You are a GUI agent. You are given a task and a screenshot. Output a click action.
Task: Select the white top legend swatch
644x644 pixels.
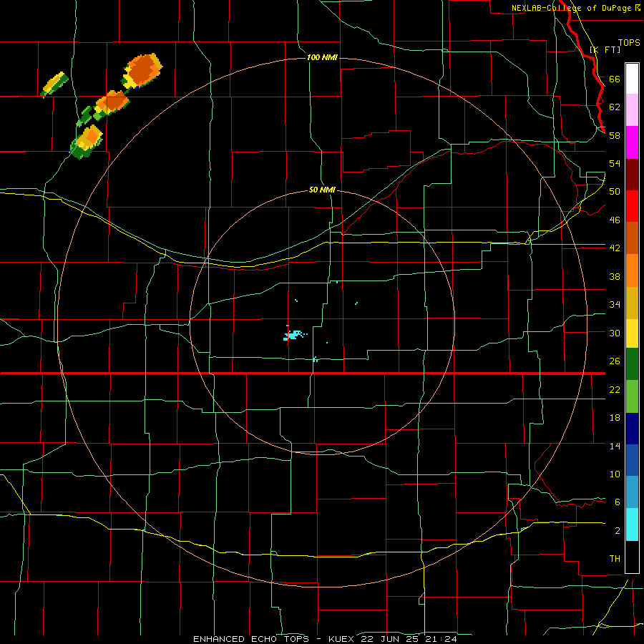click(x=632, y=79)
